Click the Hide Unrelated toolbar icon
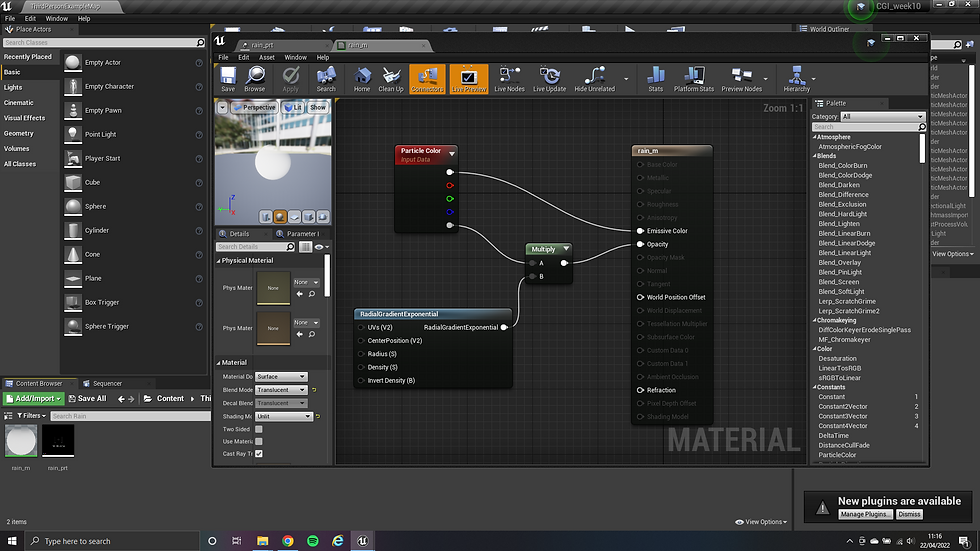The width and height of the screenshot is (980, 551). pyautogui.click(x=594, y=79)
